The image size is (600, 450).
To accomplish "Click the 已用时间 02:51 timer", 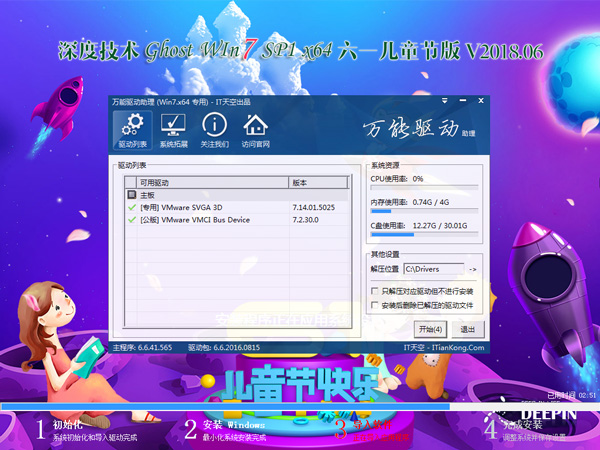I will (572, 395).
